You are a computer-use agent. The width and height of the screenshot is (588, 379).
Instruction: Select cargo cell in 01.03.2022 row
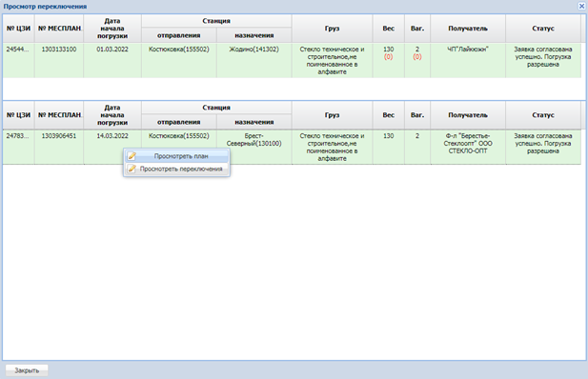(333, 60)
